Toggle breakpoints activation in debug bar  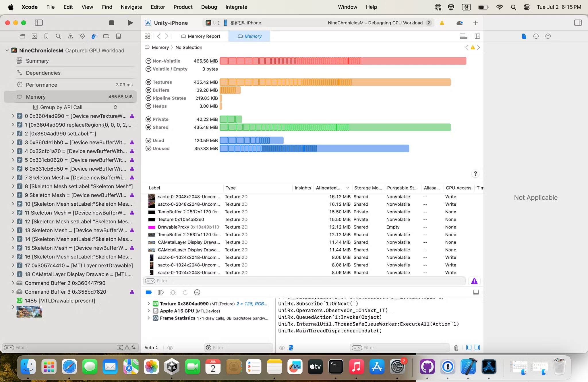149,292
